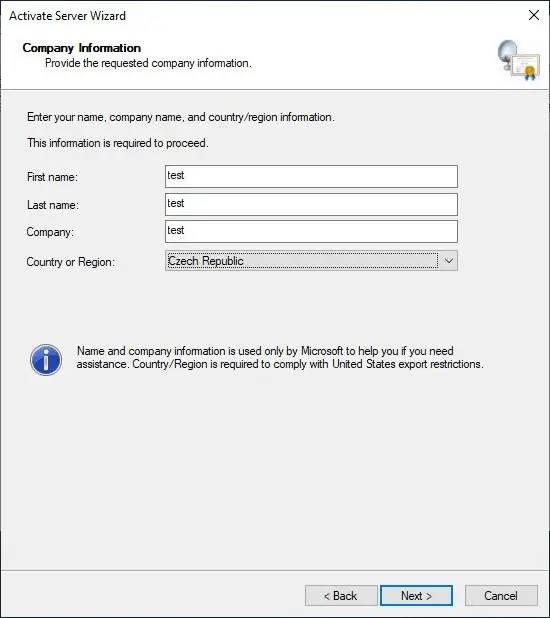Viewport: 550px width, 618px height.
Task: Click the 'required to proceed' notice text
Action: [117, 143]
